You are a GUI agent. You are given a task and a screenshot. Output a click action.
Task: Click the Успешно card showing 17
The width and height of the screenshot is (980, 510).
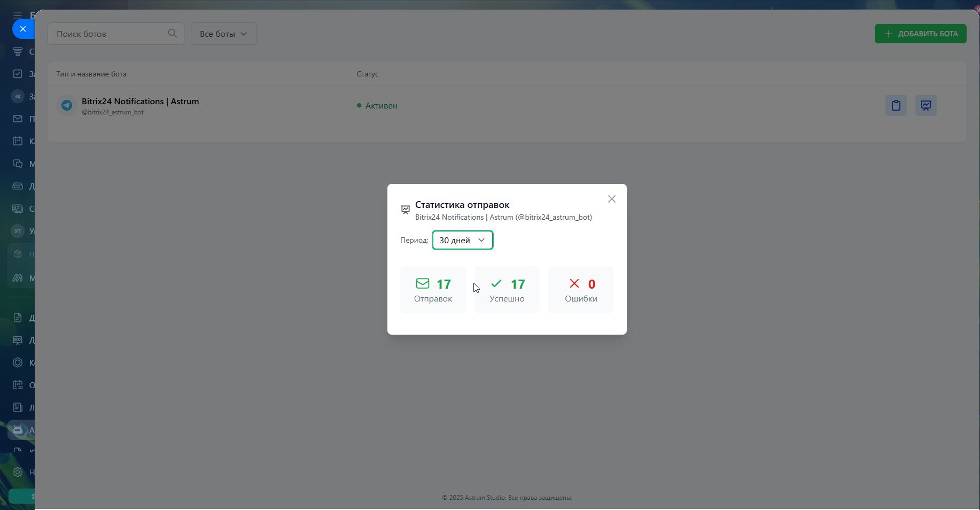[507, 290]
